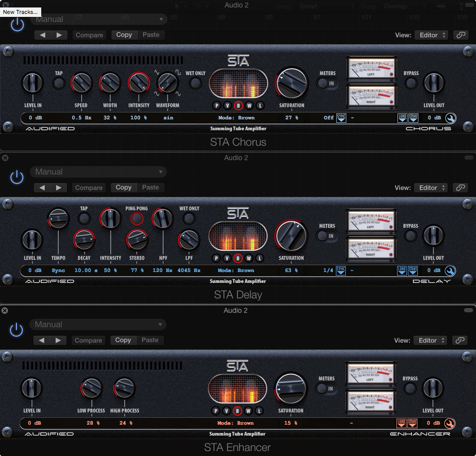Click STORE preset icon on the Delay

[412, 271]
